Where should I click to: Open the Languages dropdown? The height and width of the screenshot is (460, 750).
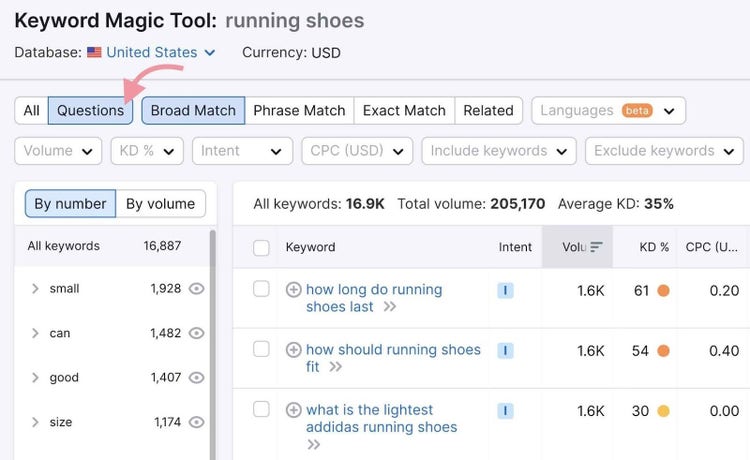(x=608, y=110)
